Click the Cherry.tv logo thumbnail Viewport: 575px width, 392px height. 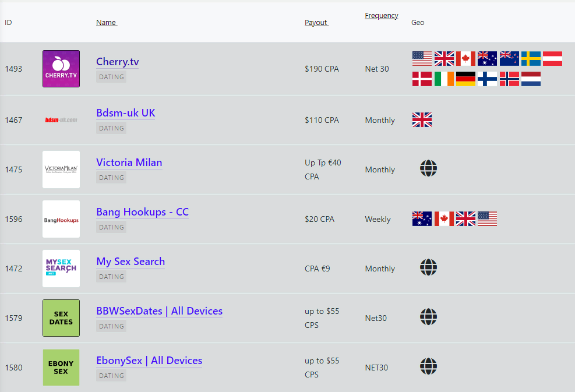[x=61, y=69]
